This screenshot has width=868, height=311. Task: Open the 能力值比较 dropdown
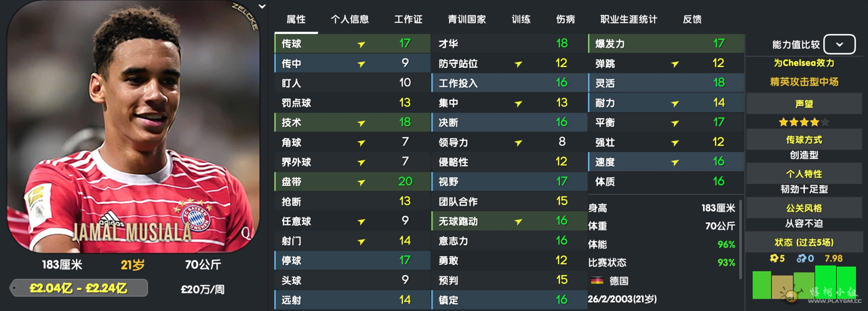[x=840, y=45]
